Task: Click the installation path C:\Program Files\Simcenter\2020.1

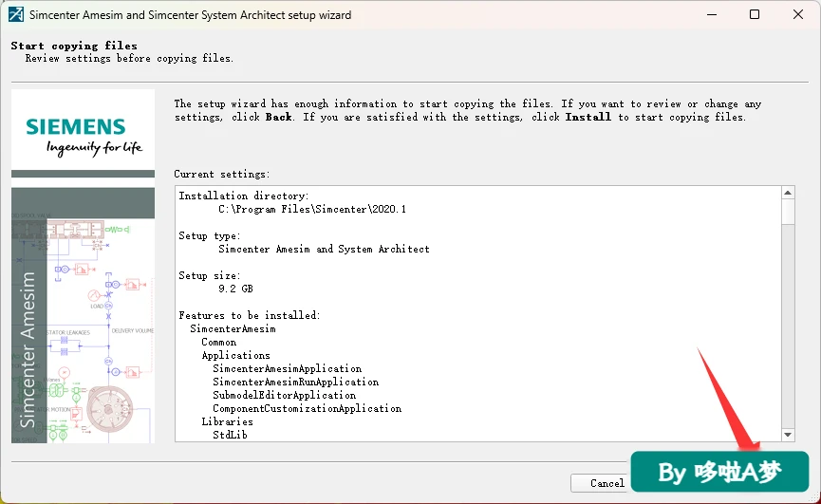Action: click(312, 210)
